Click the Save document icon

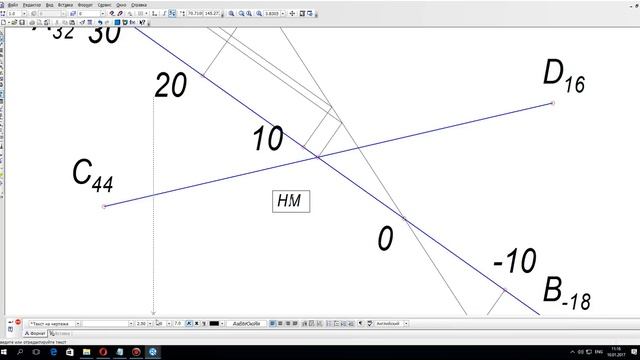tap(22, 22)
